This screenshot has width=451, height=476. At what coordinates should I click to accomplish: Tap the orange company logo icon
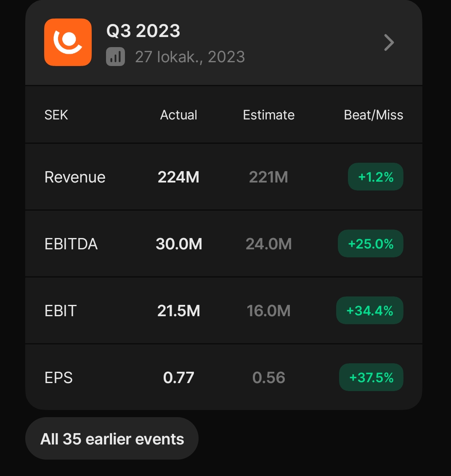(68, 42)
